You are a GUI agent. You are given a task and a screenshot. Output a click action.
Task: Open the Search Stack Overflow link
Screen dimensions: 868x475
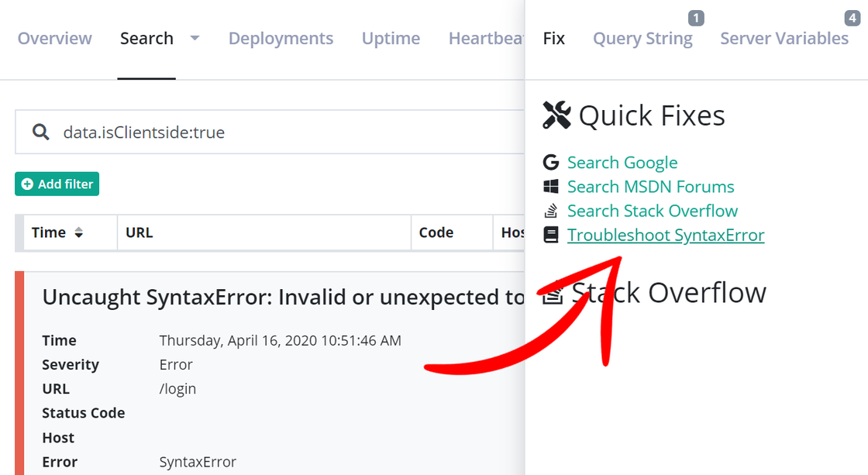click(652, 211)
